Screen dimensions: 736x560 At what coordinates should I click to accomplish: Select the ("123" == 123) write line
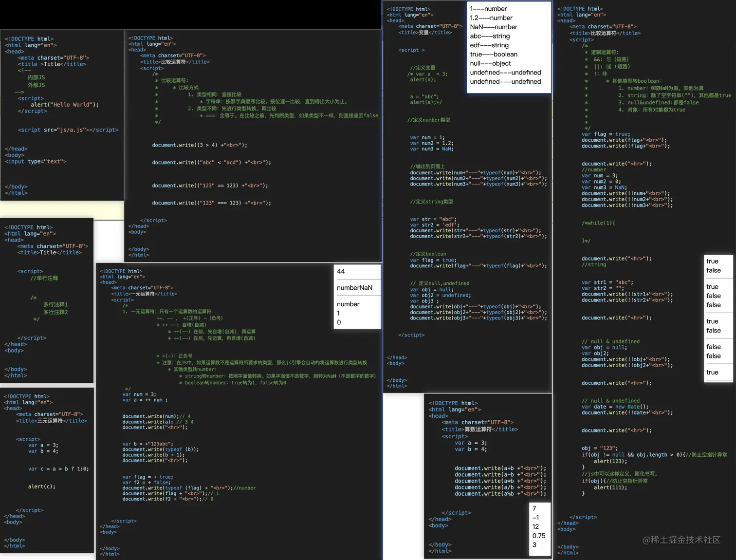210,186
